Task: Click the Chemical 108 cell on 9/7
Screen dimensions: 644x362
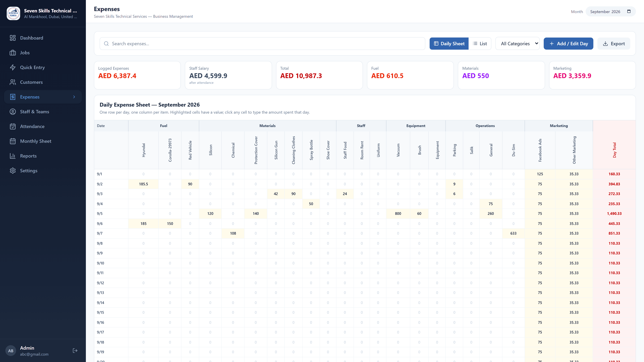Action: [233, 233]
